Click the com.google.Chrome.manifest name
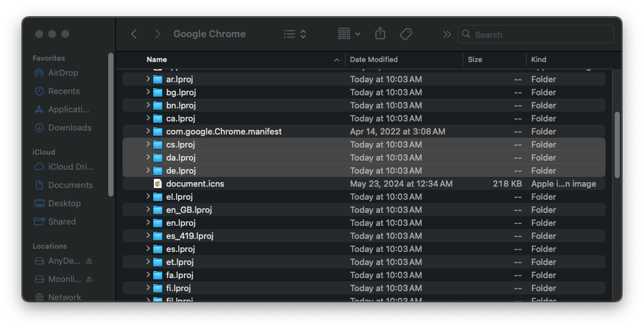 click(224, 132)
